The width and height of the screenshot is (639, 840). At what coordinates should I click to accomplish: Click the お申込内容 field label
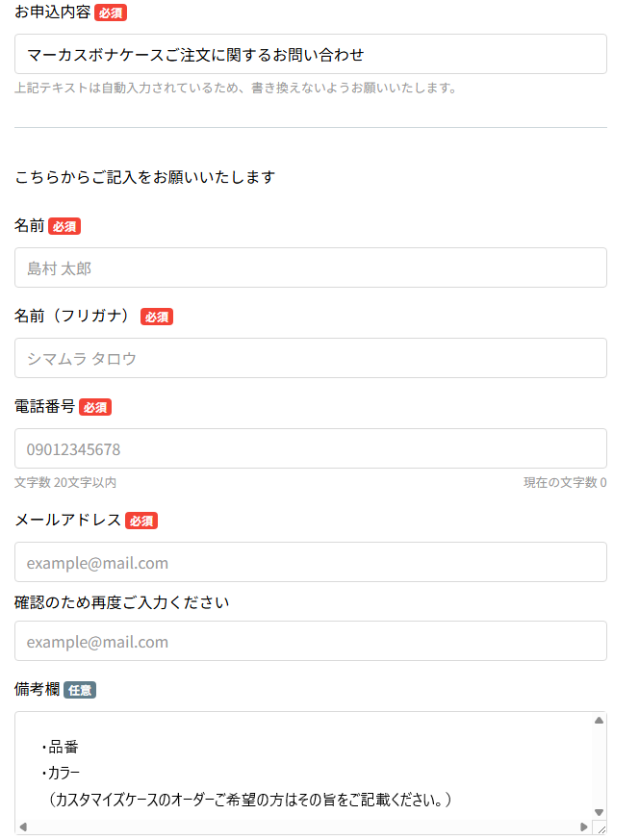(x=53, y=13)
